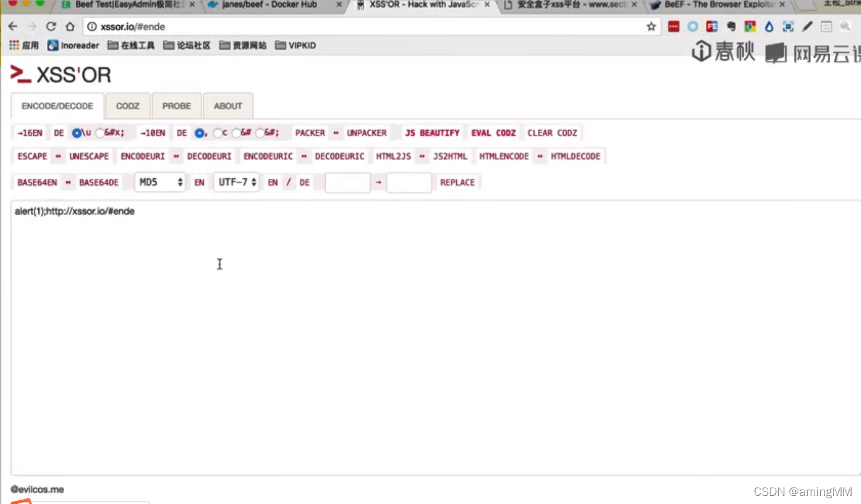Run JS BEAUTIFY
This screenshot has width=861, height=504.
click(x=432, y=133)
